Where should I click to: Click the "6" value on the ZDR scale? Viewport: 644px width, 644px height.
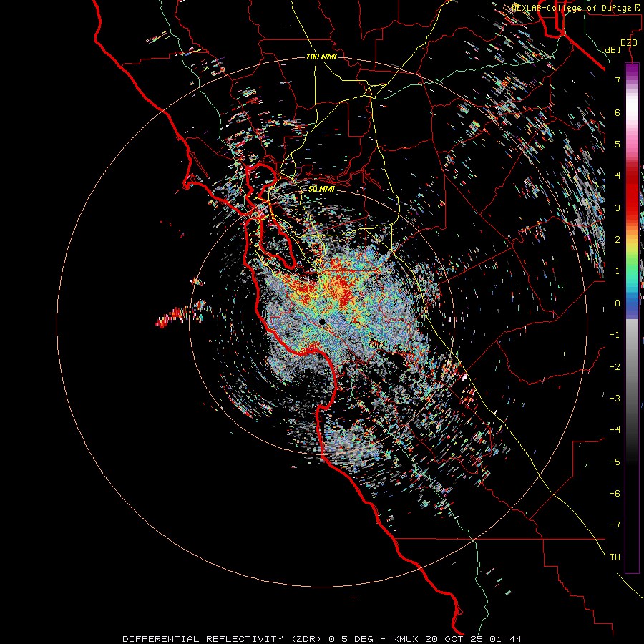coord(618,112)
